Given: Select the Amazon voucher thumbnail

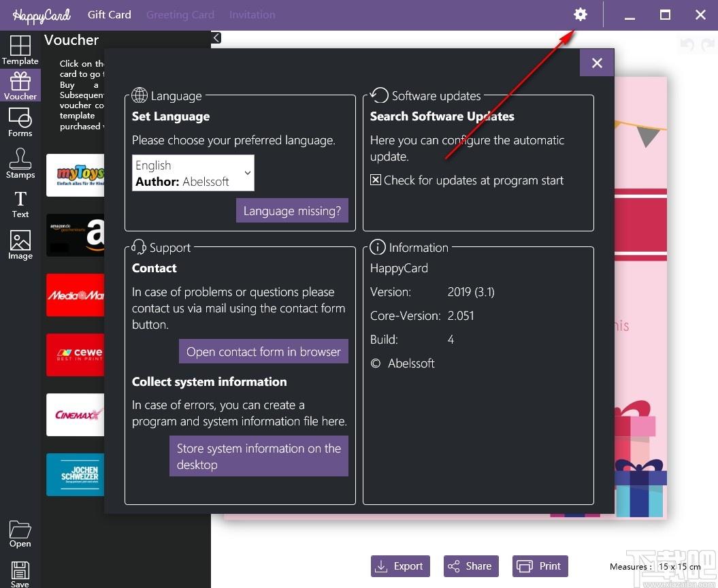Looking at the screenshot, I should [x=75, y=235].
